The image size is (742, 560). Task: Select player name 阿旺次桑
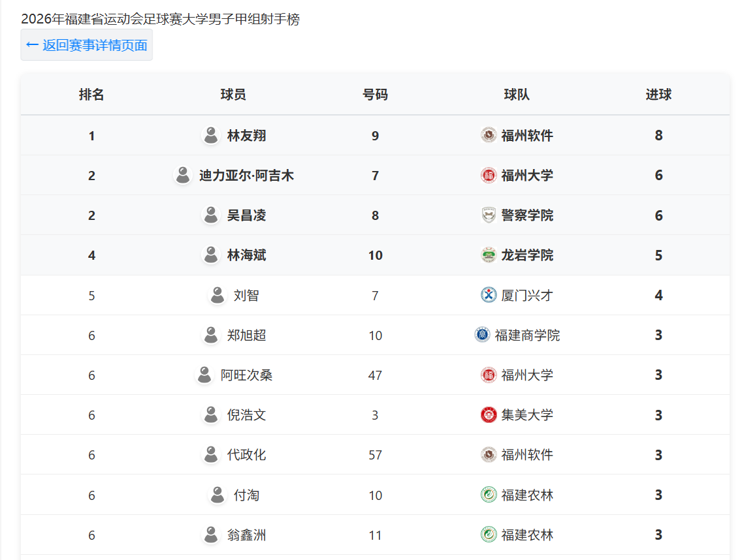coord(246,375)
